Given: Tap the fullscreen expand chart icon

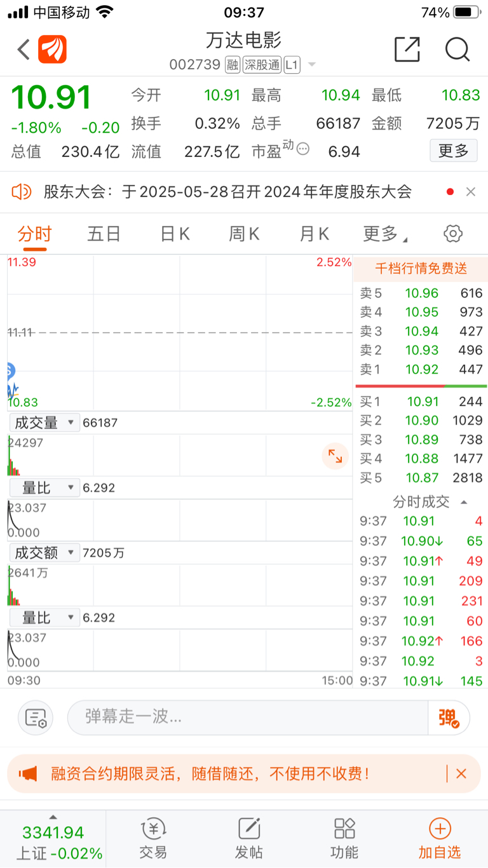Looking at the screenshot, I should click(x=335, y=456).
